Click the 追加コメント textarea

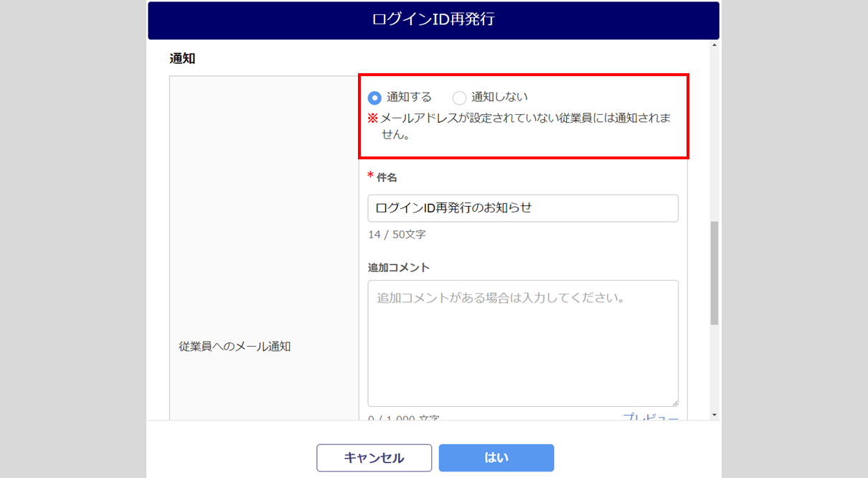523,343
